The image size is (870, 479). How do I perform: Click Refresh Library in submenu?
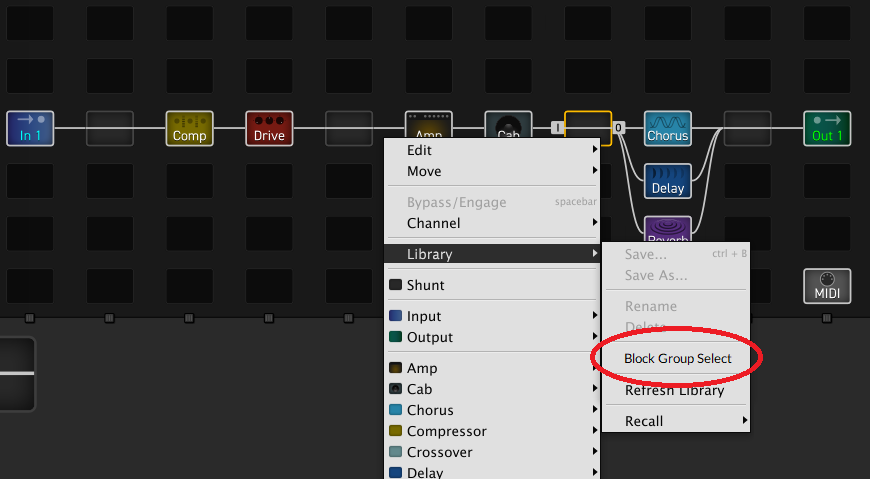(x=674, y=390)
